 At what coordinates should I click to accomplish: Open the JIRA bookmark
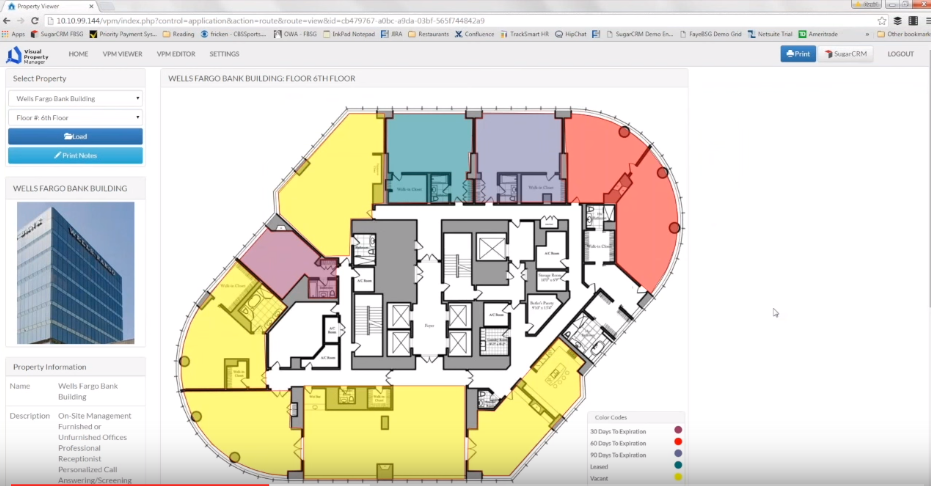[392, 34]
